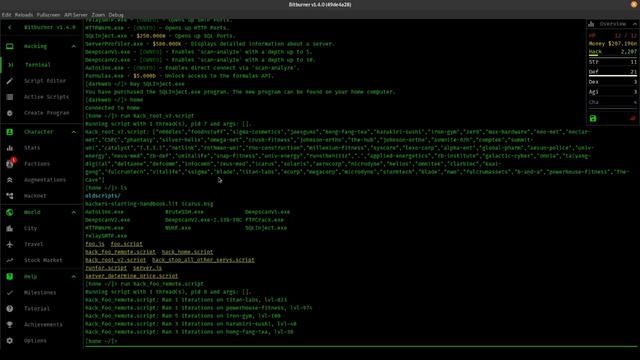Open the Options gear icon

pos(10,340)
